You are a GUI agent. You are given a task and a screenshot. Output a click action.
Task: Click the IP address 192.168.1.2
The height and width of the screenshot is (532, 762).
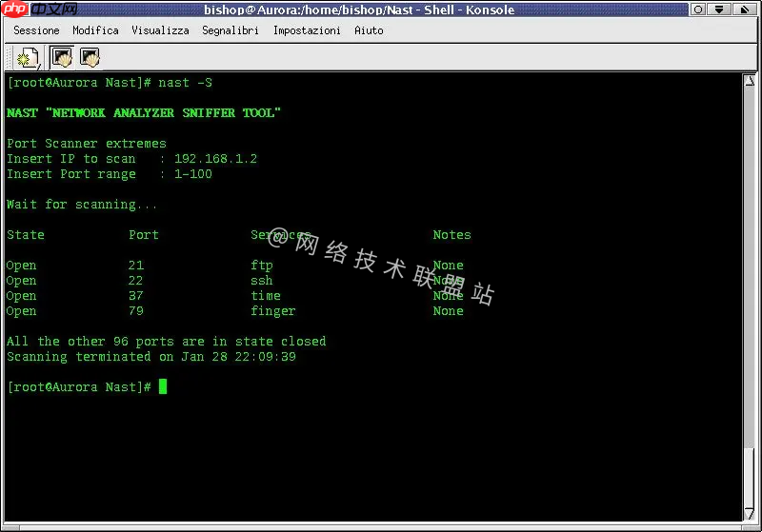(215, 159)
